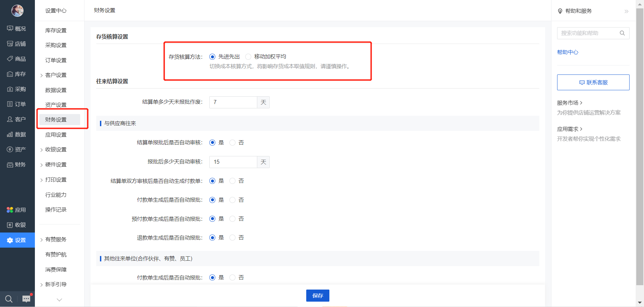This screenshot has width=644, height=307.
Task: Select 移动加权平均 costing method
Action: (x=248, y=56)
